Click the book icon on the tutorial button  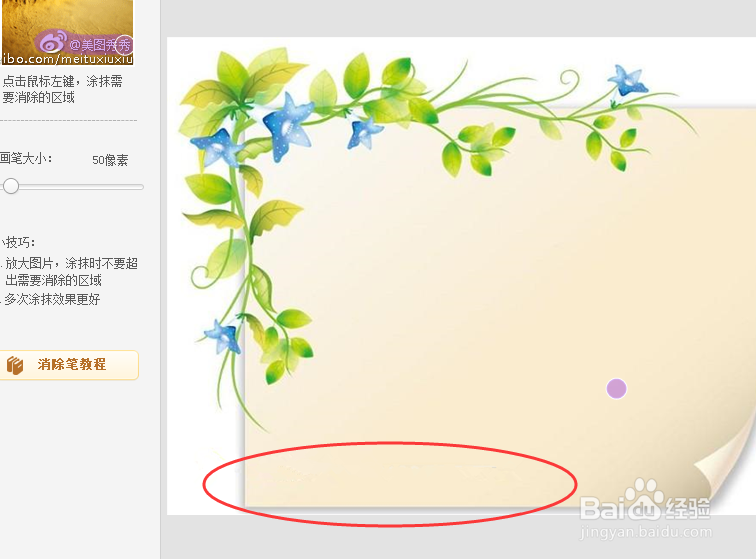click(15, 365)
